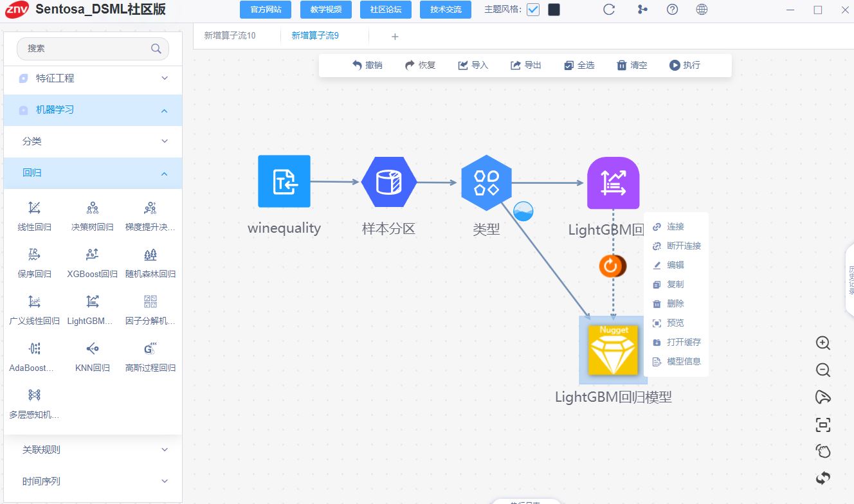854x504 pixels.
Task: Add the KNN回归 operator
Action: tap(93, 357)
